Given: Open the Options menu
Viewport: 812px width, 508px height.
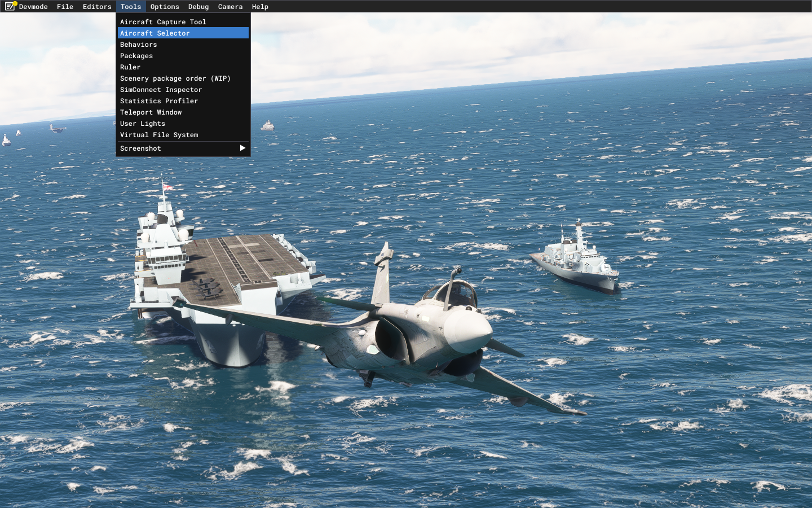Looking at the screenshot, I should pos(165,7).
